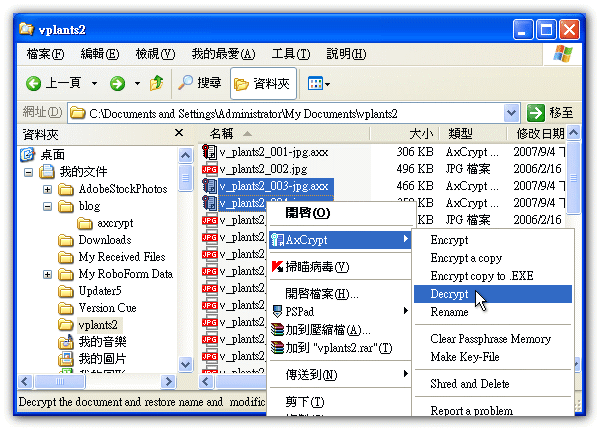Open the PSPad submenu
601x431 pixels.
[340, 311]
